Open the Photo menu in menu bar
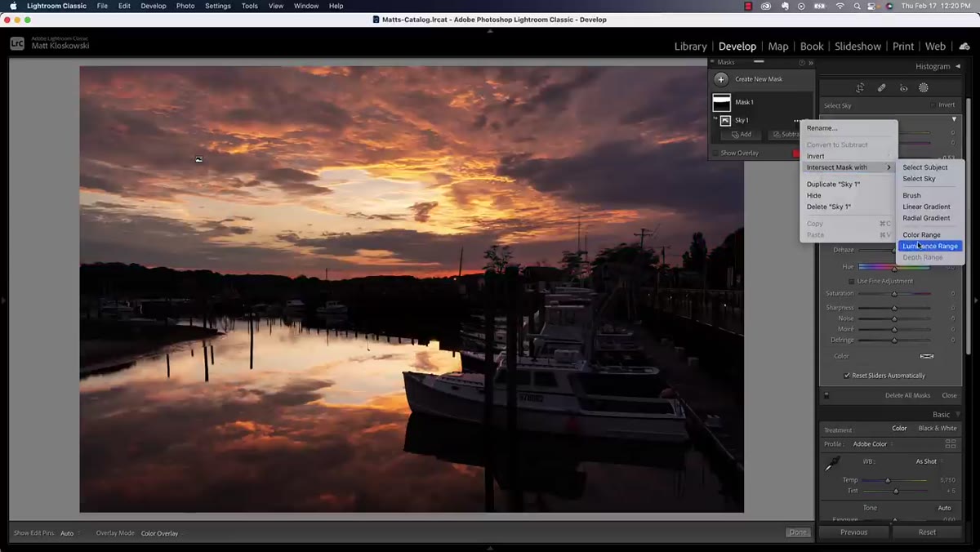The height and width of the screenshot is (552, 980). tap(185, 6)
